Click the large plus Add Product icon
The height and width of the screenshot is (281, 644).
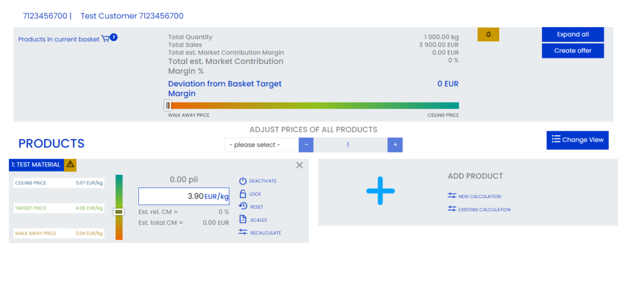click(380, 190)
